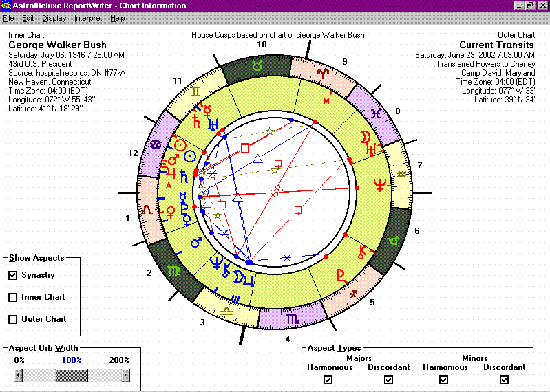This screenshot has height=392, width=550.
Task: Select the blue natal Sun glyph
Action: [190, 156]
